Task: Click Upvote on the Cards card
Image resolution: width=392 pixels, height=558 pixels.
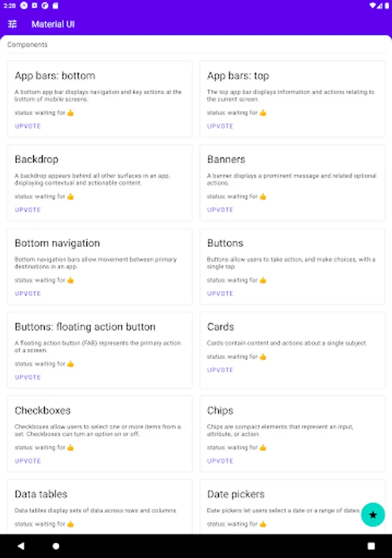Action: (x=220, y=370)
